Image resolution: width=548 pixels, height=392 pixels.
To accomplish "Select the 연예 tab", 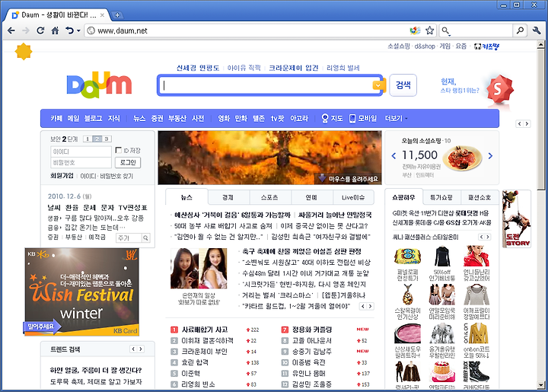I will coord(311,197).
